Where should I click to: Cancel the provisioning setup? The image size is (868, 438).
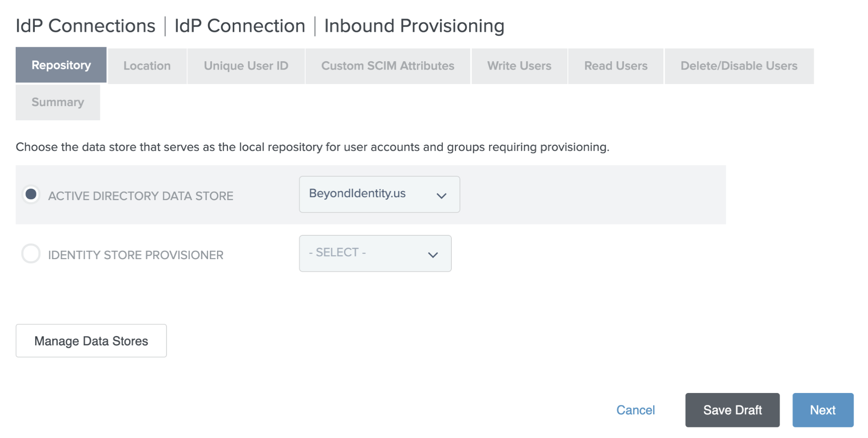[635, 410]
